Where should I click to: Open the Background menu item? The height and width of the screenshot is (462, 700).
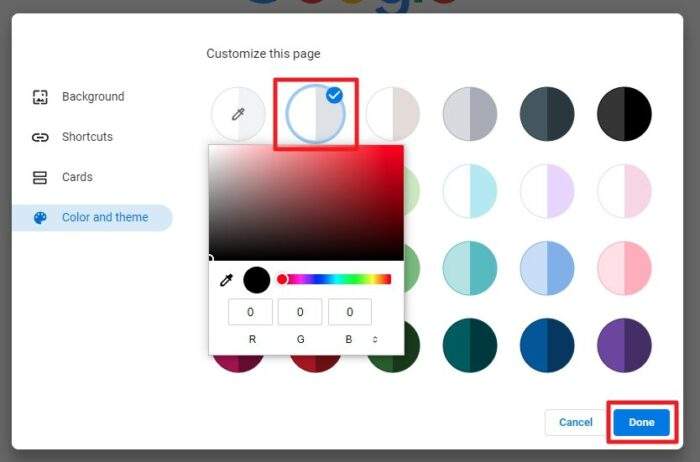93,97
